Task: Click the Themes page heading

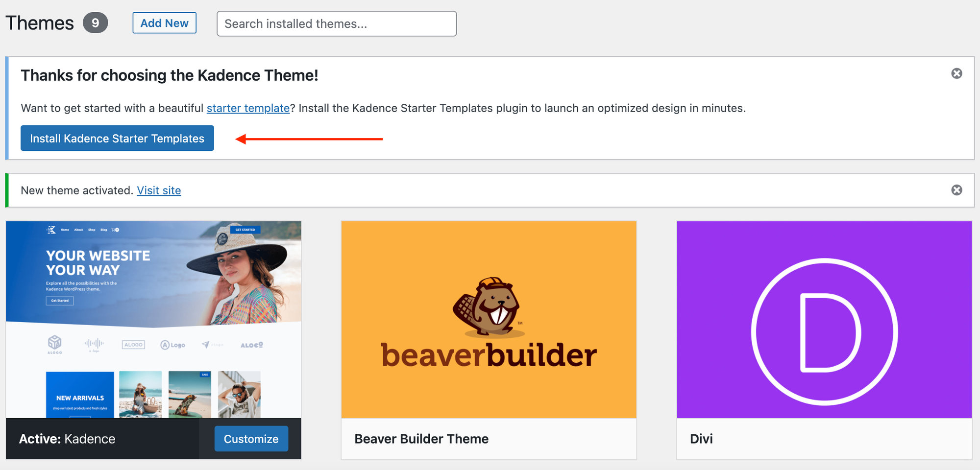Action: coord(40,23)
